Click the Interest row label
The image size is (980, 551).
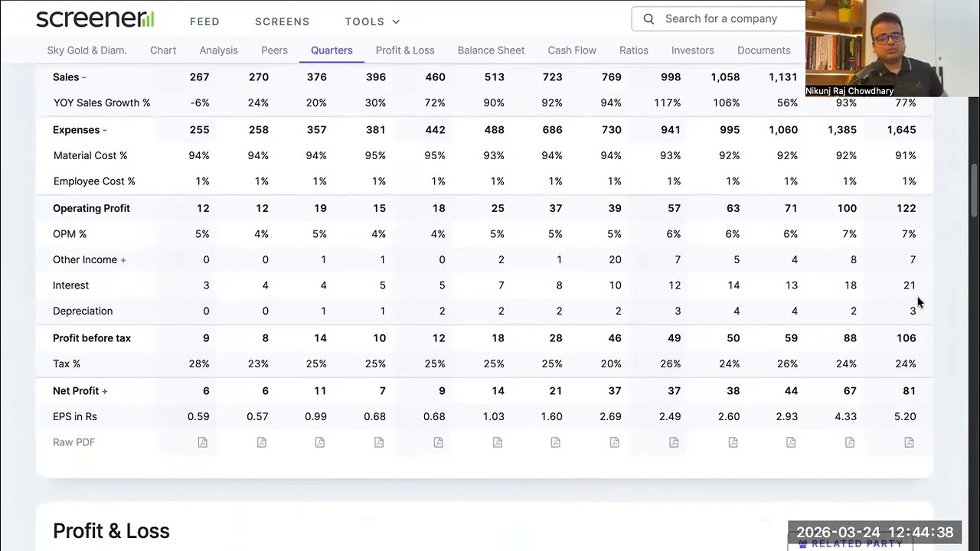click(70, 285)
